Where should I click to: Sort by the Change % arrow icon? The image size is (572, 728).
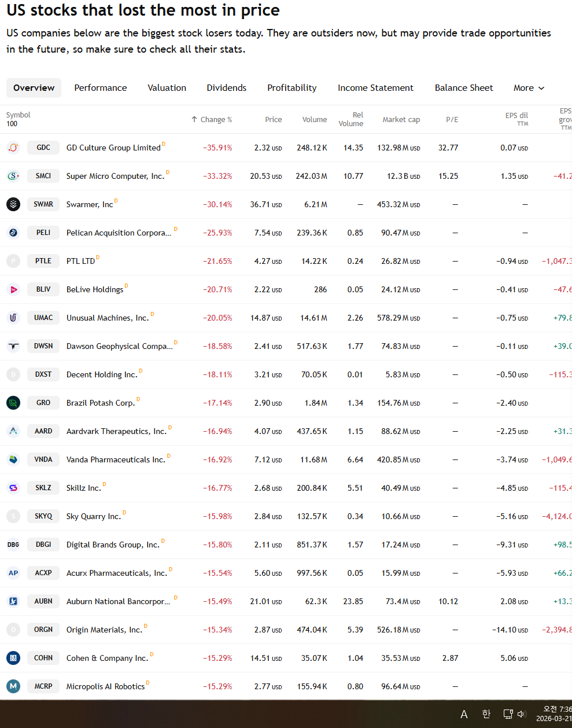[x=194, y=119]
